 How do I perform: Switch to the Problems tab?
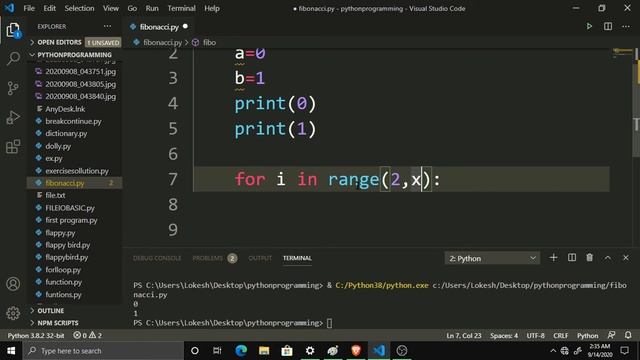[215, 258]
